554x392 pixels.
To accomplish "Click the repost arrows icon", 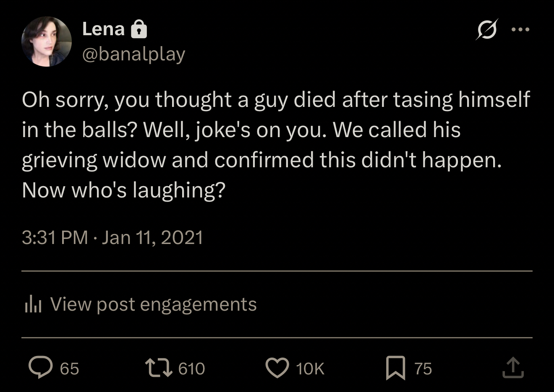I will point(159,368).
